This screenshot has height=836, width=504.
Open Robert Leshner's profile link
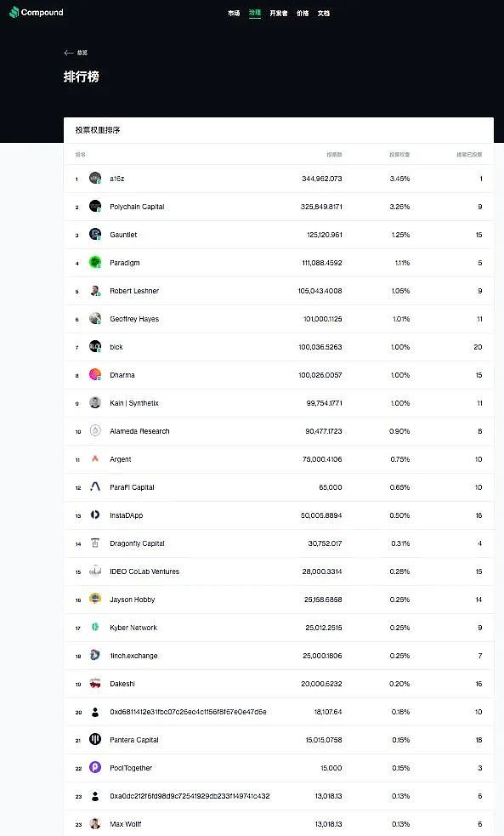(134, 291)
